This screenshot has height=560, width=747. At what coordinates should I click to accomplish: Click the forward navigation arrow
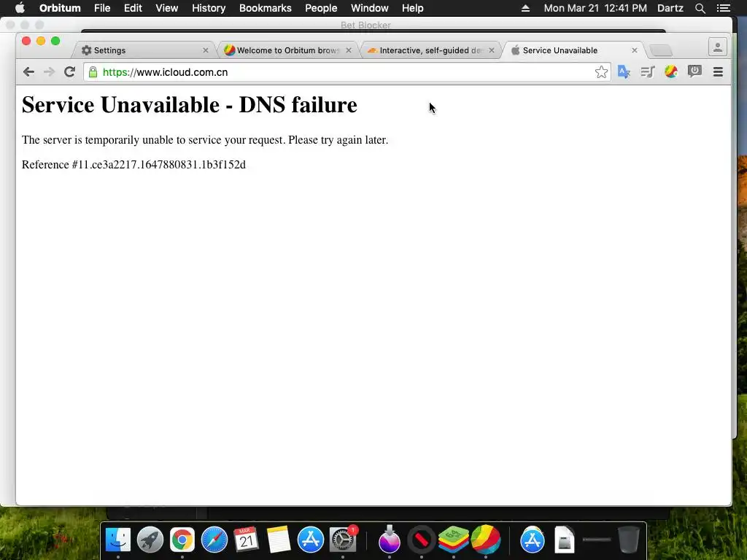point(49,72)
